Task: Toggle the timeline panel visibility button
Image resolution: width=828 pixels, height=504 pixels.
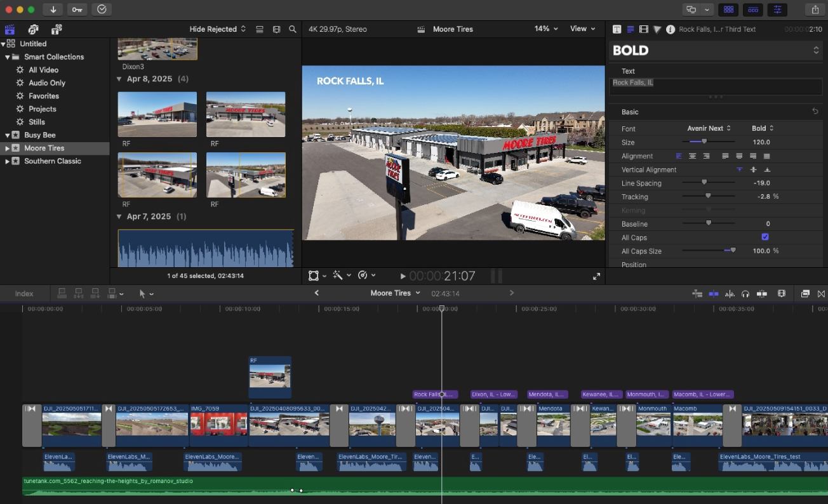Action: (753, 10)
